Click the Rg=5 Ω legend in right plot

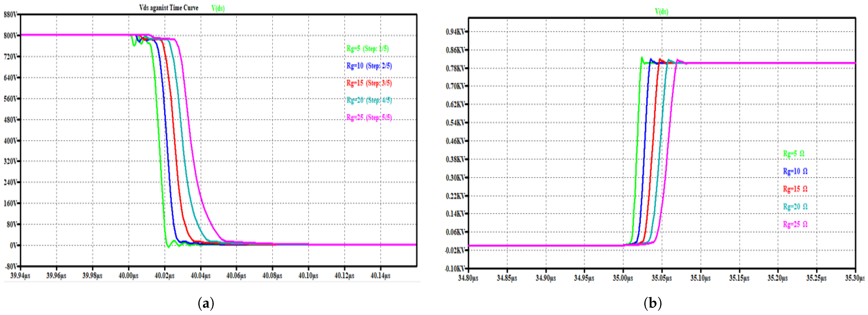pos(794,154)
